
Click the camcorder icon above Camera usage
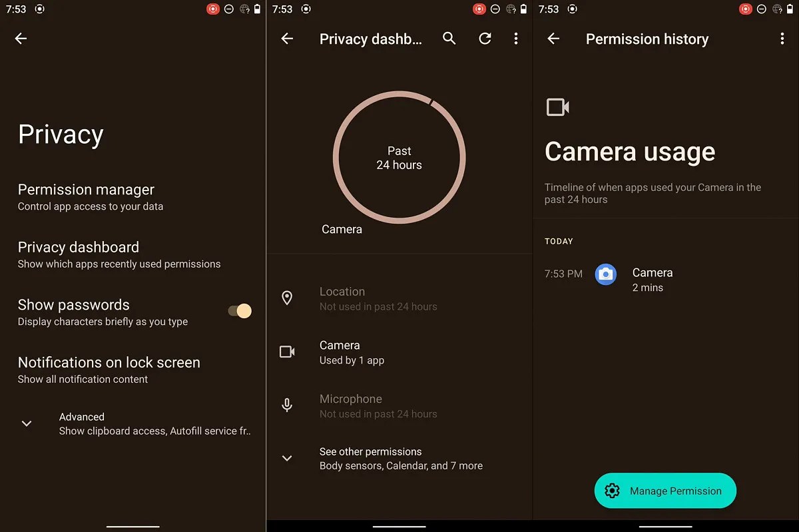[x=557, y=107]
